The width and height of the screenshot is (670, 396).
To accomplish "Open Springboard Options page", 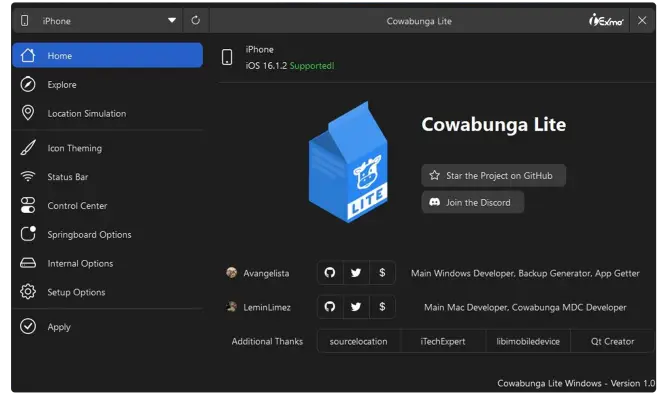I will pos(107,234).
